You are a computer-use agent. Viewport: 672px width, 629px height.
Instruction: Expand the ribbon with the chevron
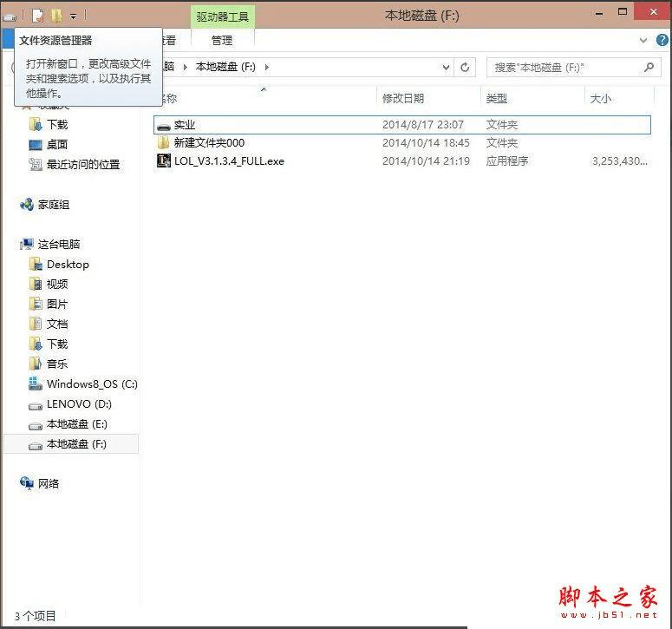coord(643,40)
